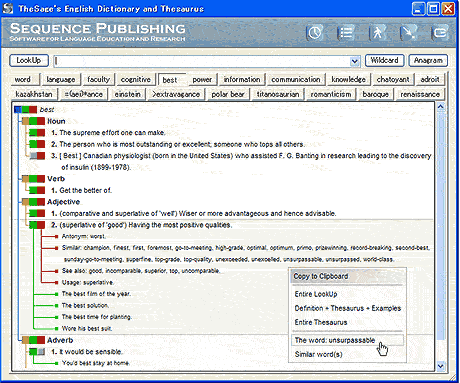Collapse the Adjective section via its tan node
460x383 pixels.
point(25,202)
